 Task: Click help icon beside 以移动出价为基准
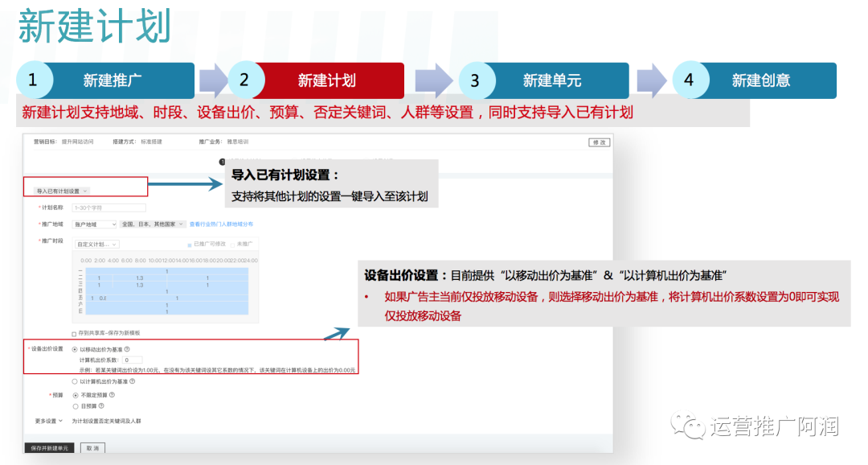[127, 349]
